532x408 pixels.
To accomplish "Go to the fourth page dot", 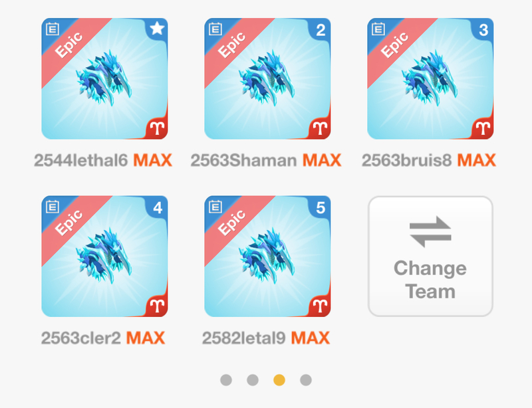I will point(306,380).
